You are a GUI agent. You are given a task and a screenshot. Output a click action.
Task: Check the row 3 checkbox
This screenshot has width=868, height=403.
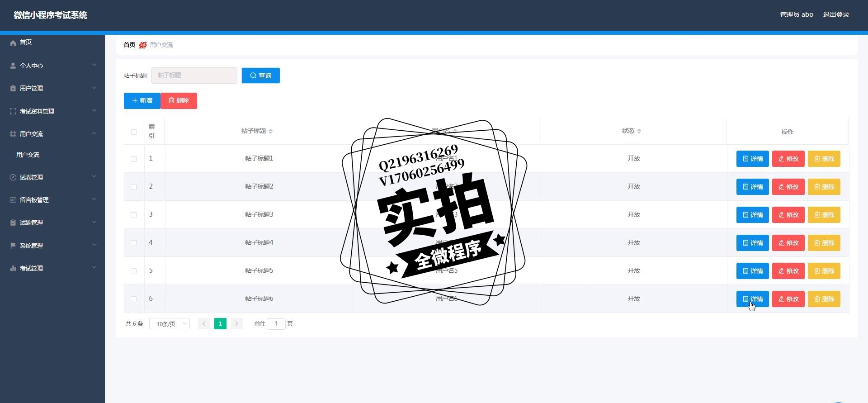point(133,215)
